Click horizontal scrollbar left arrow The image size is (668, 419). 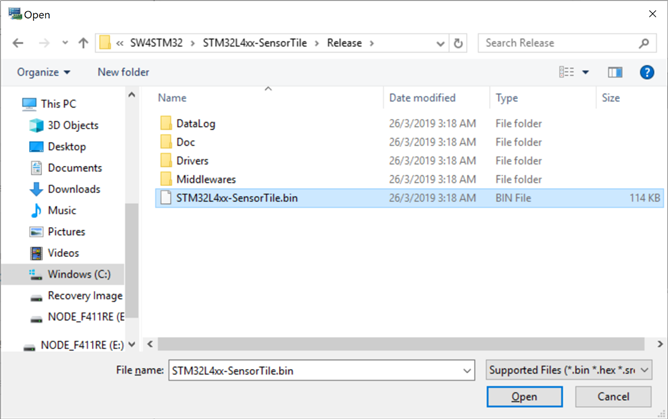[x=150, y=344]
